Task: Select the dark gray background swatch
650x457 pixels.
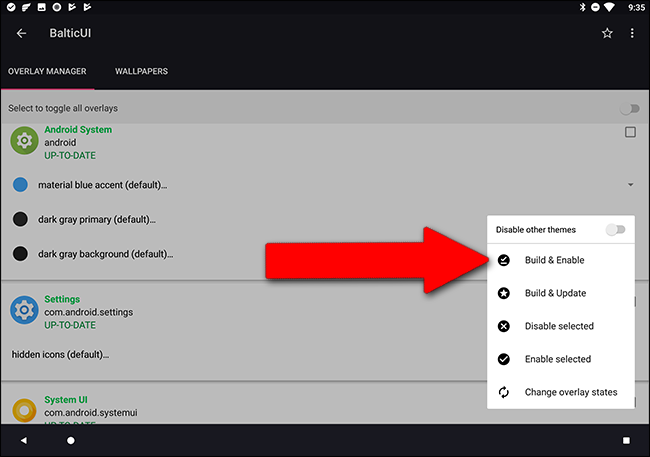Action: click(20, 253)
